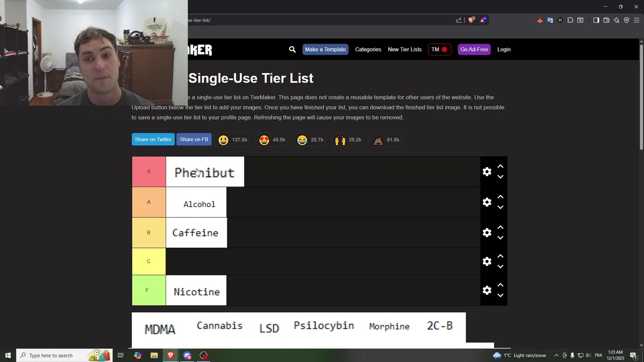The image size is (644, 362).
Task: Open settings gear for C tier row
Action: [x=487, y=261]
